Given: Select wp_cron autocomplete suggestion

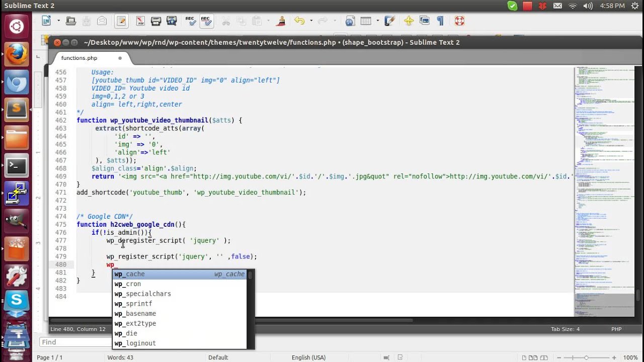Looking at the screenshot, I should pyautogui.click(x=180, y=284).
